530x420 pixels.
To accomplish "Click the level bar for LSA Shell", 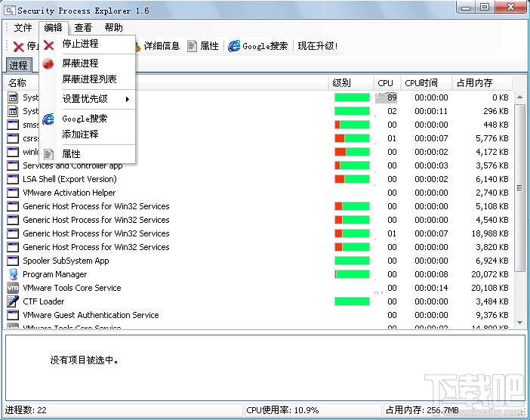I will pyautogui.click(x=353, y=179).
